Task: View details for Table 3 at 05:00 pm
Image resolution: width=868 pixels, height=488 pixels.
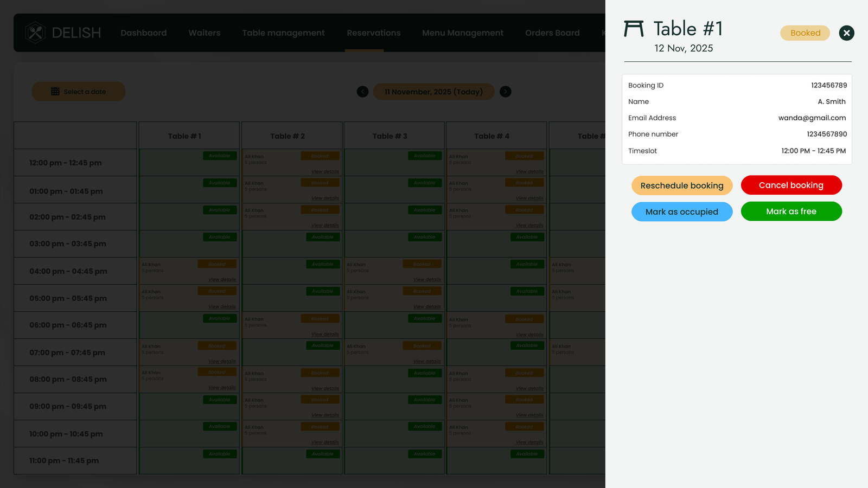Action: point(427,307)
